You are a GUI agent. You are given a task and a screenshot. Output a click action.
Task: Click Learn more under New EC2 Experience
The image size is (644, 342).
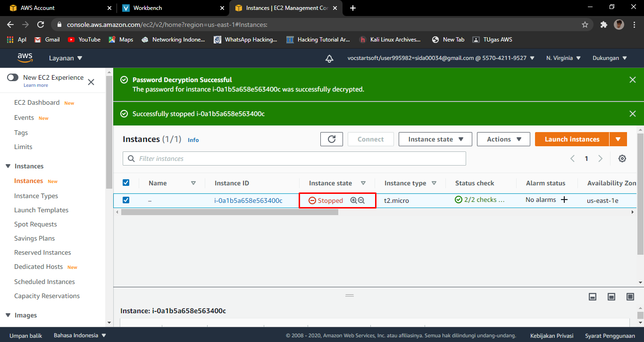point(36,85)
